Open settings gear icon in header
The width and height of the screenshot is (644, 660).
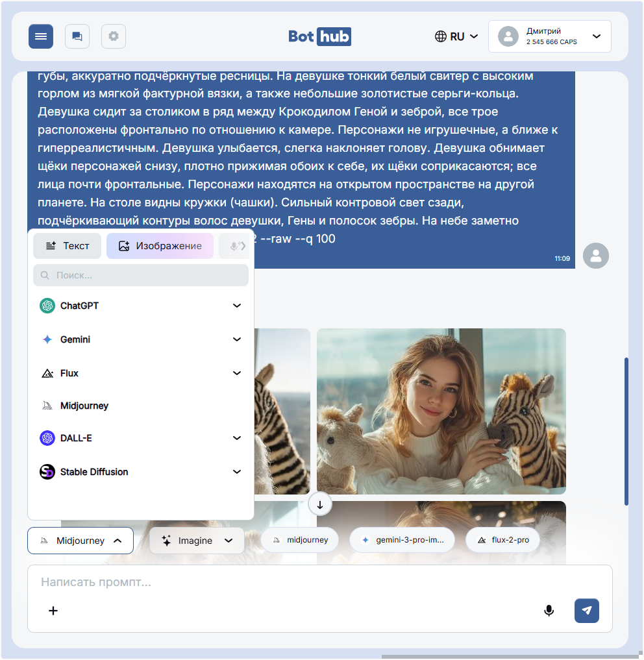click(114, 36)
